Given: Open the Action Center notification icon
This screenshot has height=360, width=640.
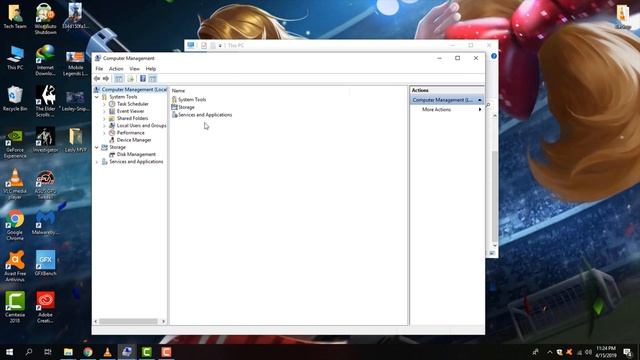Looking at the screenshot, I should coord(627,352).
